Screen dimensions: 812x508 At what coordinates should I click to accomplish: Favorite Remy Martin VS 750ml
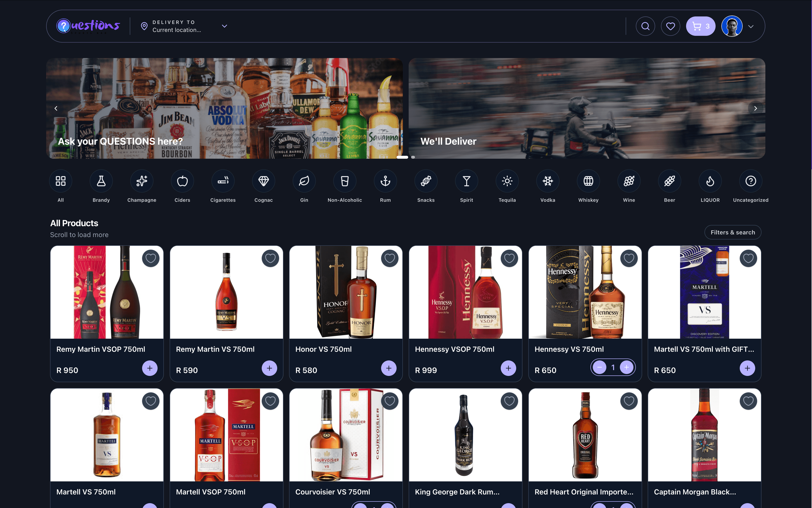(x=270, y=258)
